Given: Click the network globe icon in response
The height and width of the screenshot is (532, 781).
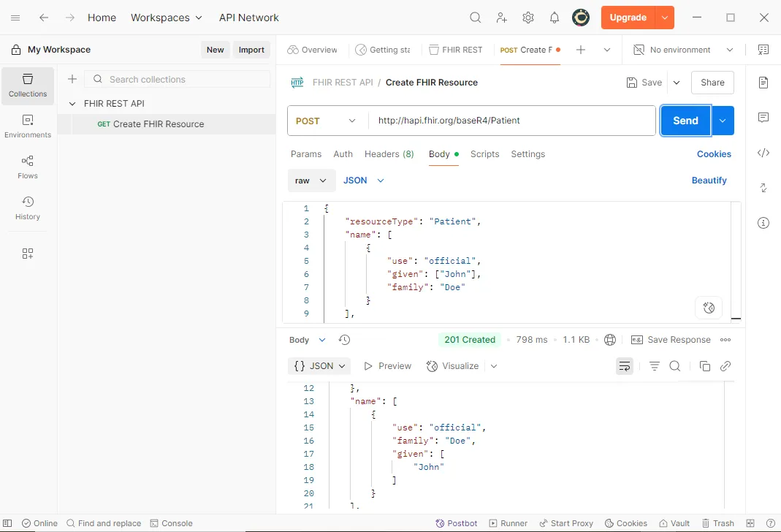Looking at the screenshot, I should pos(609,340).
